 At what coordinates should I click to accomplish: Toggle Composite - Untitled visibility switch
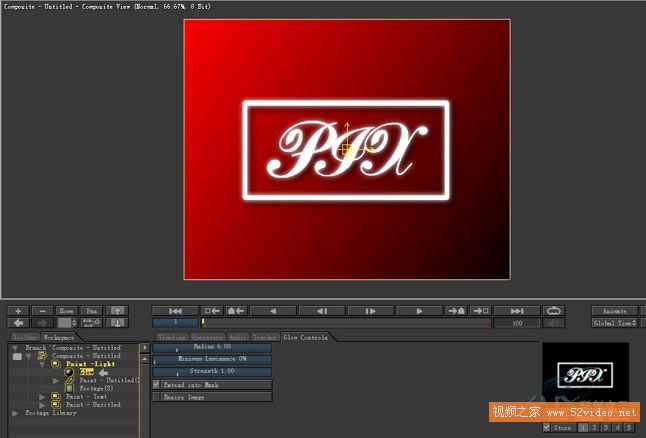(17, 356)
